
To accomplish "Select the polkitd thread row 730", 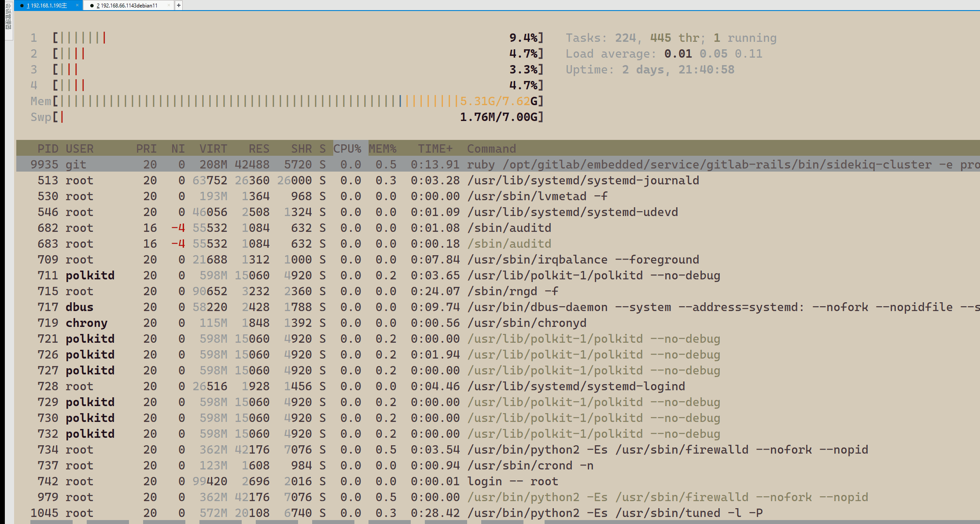I will click(498, 418).
